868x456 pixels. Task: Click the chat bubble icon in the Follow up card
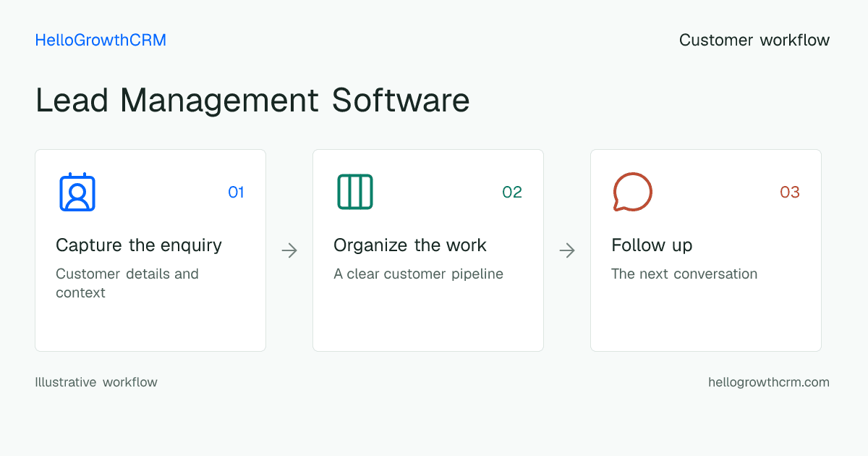pyautogui.click(x=633, y=192)
